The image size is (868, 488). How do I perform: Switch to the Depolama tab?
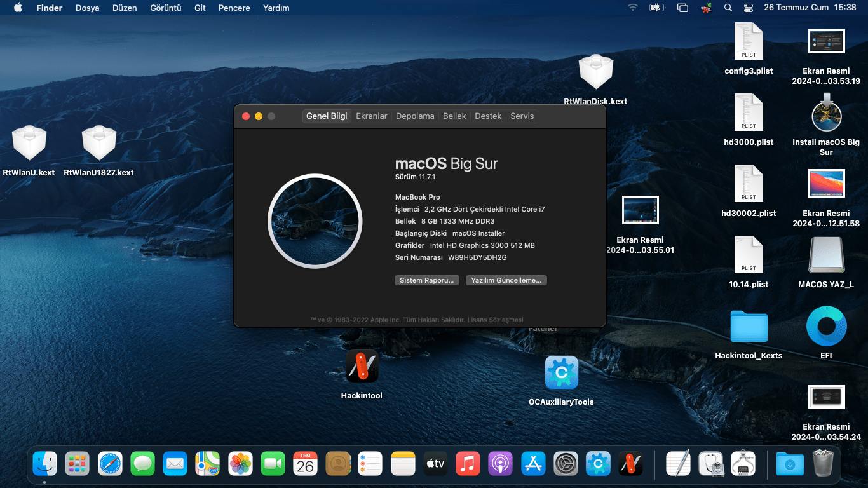coord(415,116)
